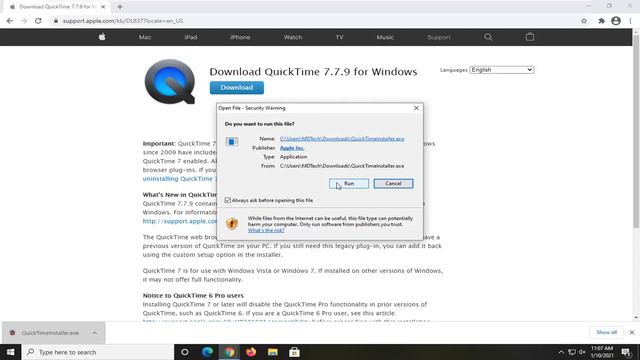Click the site lock icon in address bar
Viewport: 640px width, 360px height.
56,21
